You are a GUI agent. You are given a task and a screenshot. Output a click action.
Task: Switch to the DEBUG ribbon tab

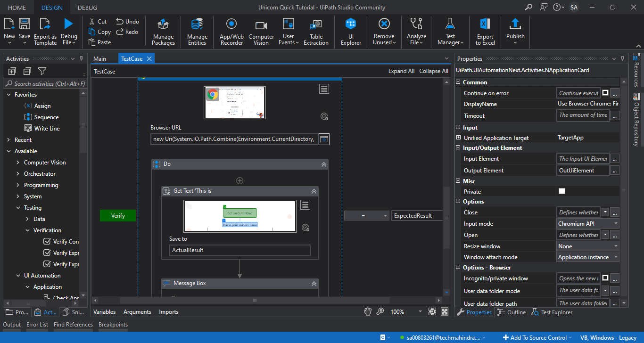coord(87,8)
